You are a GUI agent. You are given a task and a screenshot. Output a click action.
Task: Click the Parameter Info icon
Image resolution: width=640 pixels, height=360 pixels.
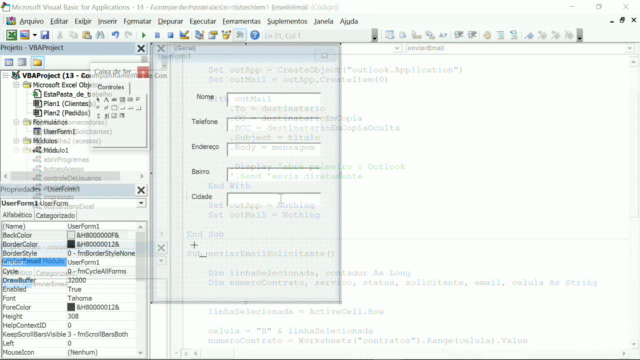pyautogui.click(x=430, y=35)
